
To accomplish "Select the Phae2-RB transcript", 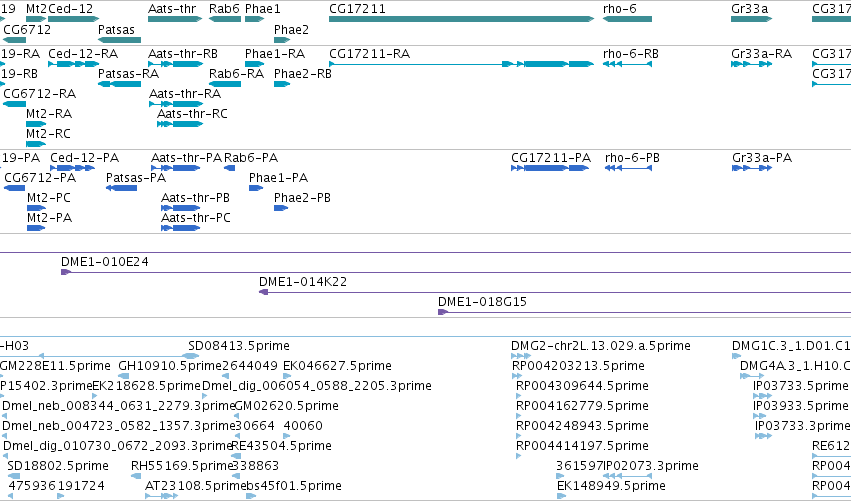I will (x=282, y=84).
